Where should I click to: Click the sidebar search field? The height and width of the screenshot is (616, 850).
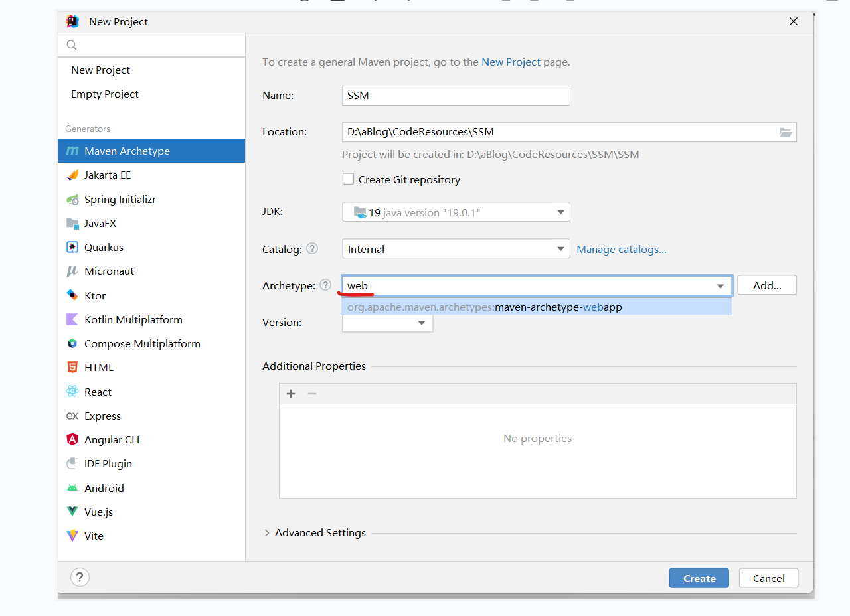(x=151, y=45)
